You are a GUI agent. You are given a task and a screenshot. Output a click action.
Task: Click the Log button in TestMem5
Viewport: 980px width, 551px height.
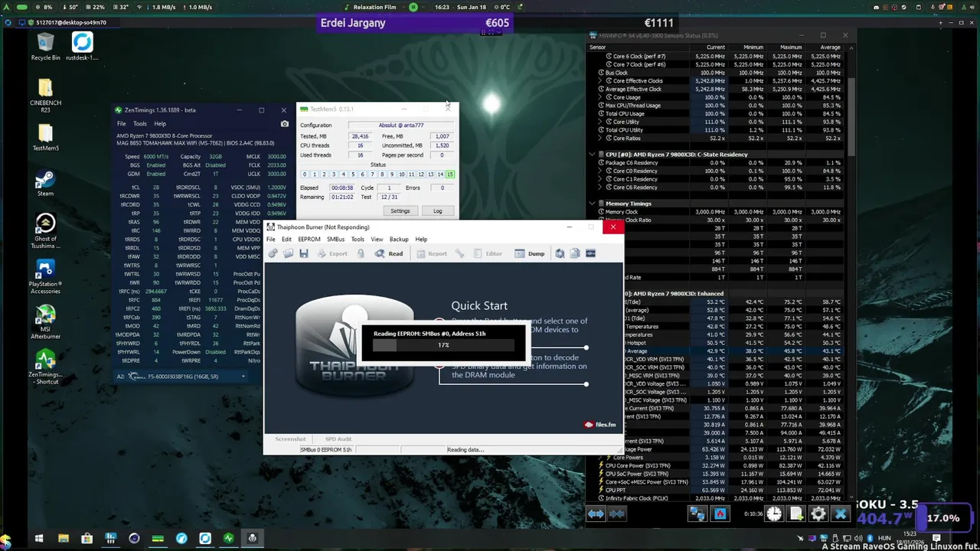pos(437,211)
